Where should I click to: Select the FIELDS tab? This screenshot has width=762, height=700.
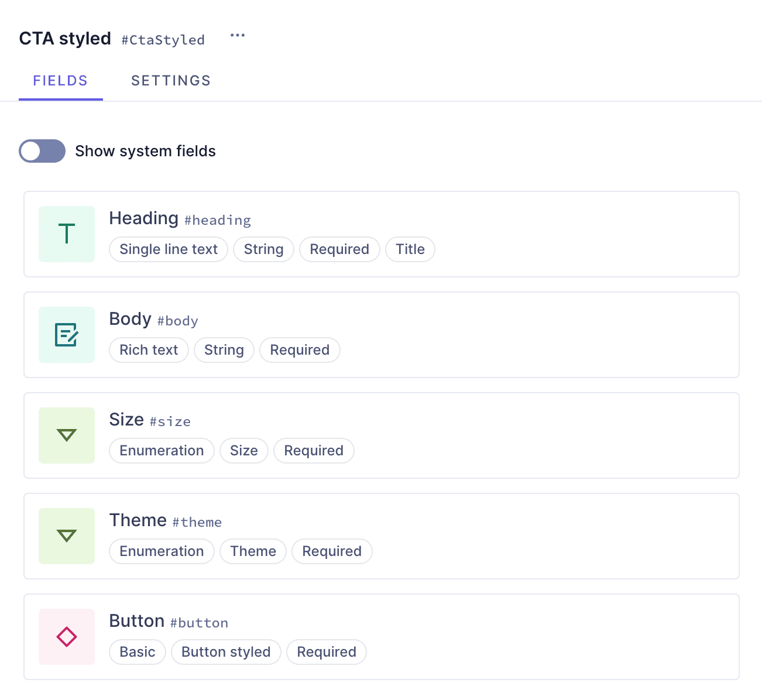click(x=60, y=80)
